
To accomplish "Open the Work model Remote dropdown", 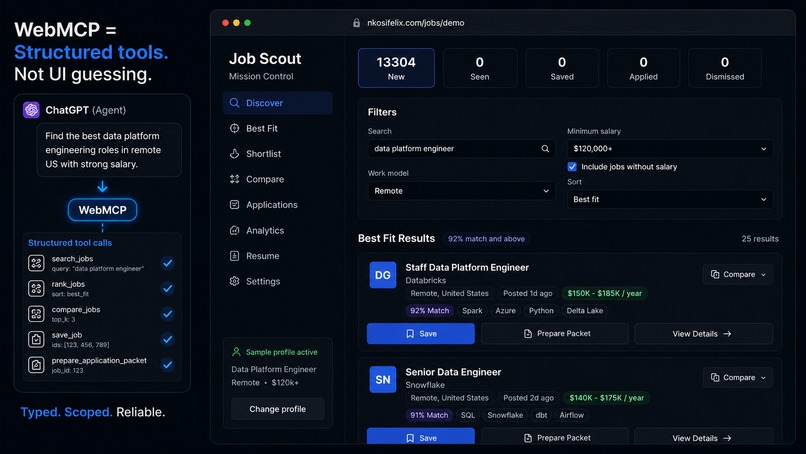I will (461, 191).
